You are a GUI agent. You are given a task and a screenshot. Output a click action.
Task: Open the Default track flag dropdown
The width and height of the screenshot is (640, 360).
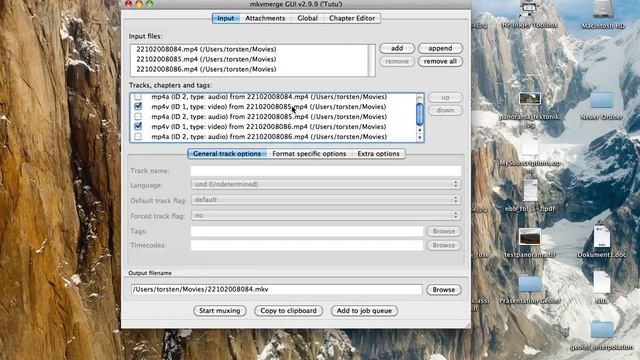coord(326,200)
